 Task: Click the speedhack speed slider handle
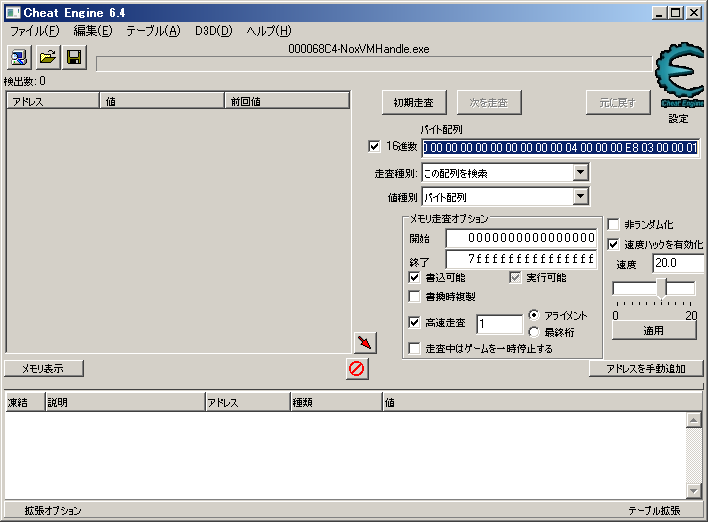click(661, 289)
